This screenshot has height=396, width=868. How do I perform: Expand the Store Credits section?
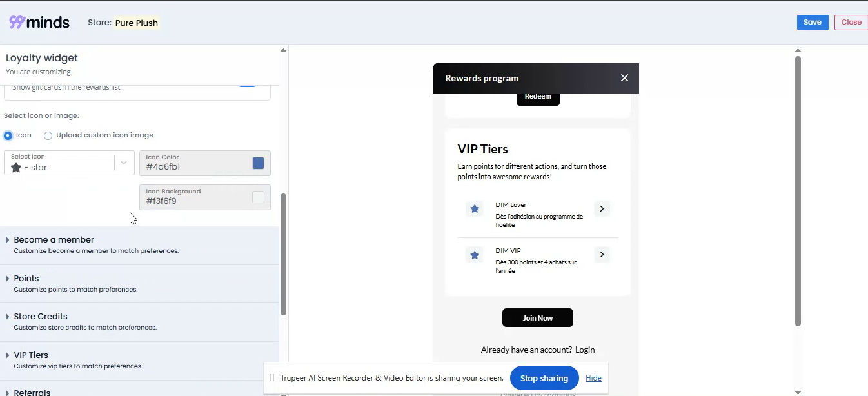click(x=139, y=322)
